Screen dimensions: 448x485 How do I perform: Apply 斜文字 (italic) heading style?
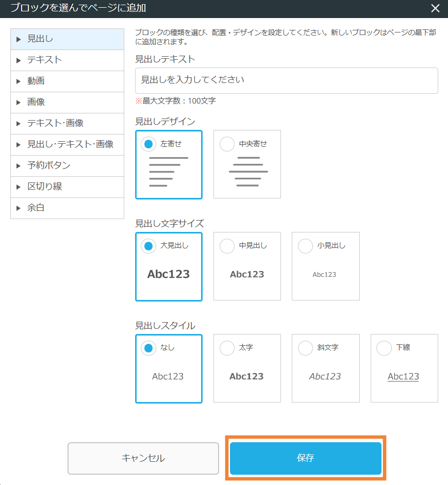pyautogui.click(x=305, y=348)
